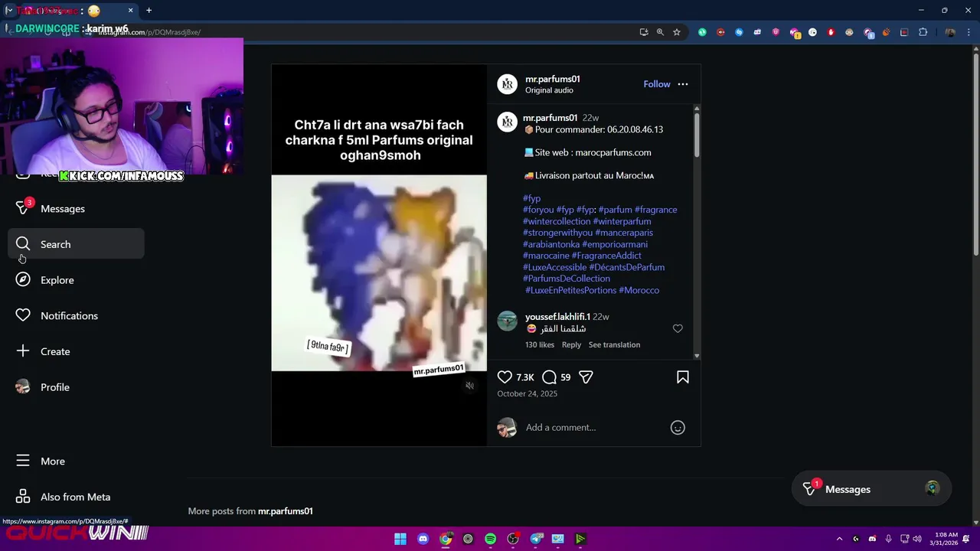Click mr.parfums01 in More posts from
The image size is (980, 551).
point(285,511)
